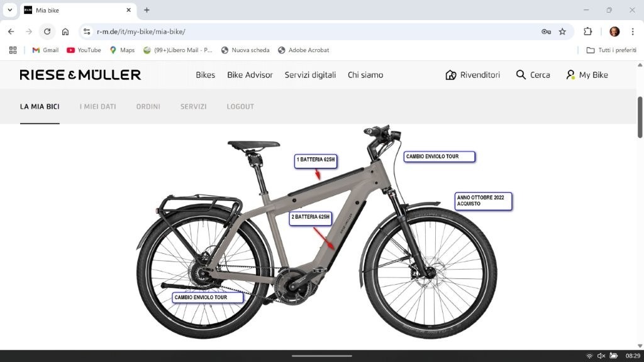
Task: Open the Libero Mail bookmark
Action: [x=177, y=50]
